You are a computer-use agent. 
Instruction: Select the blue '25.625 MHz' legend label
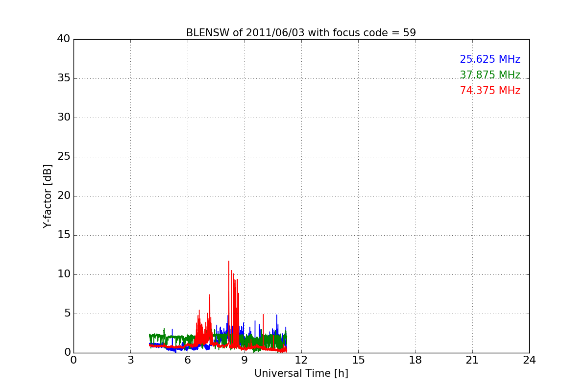(x=490, y=59)
